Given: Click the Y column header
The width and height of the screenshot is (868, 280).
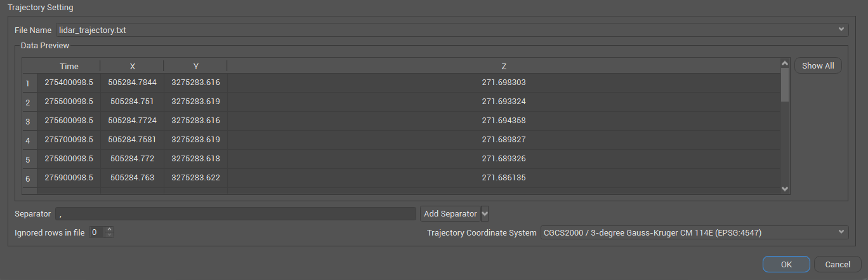Looking at the screenshot, I should click(195, 66).
